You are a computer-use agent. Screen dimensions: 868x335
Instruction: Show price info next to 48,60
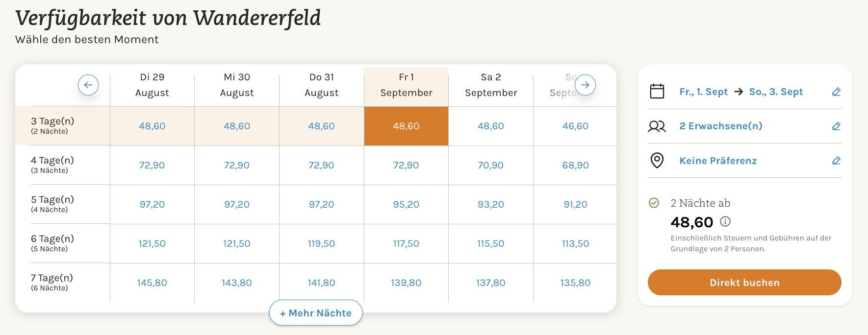click(x=725, y=222)
